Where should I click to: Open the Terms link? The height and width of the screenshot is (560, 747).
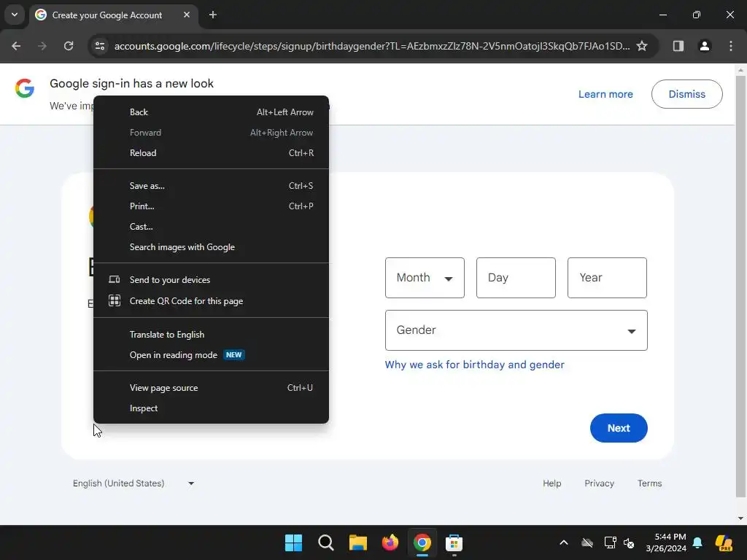[649, 483]
